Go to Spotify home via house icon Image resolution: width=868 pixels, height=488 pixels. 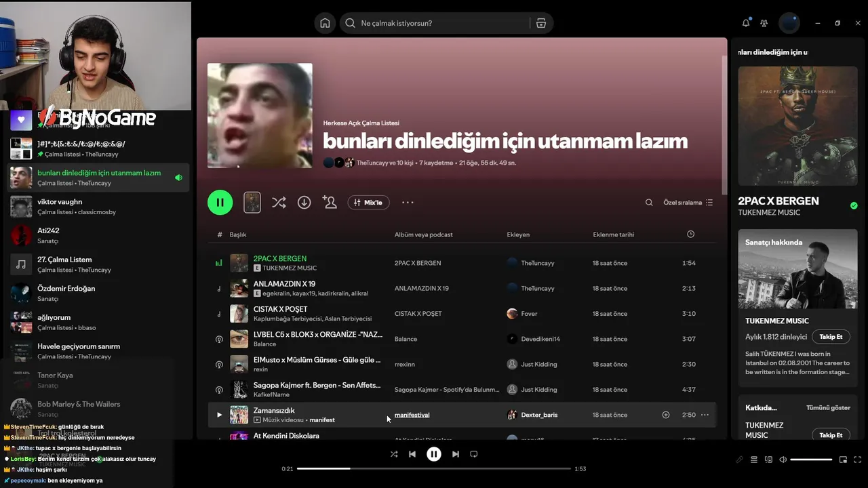point(325,23)
